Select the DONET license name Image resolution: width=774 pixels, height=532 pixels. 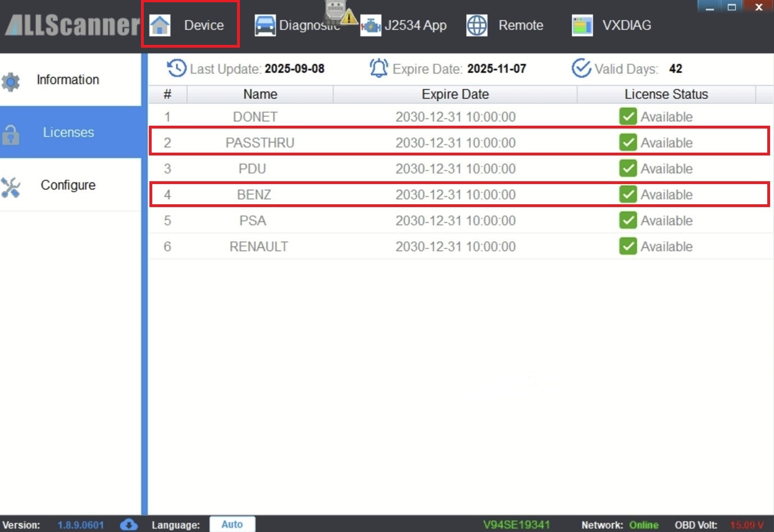pyautogui.click(x=255, y=117)
